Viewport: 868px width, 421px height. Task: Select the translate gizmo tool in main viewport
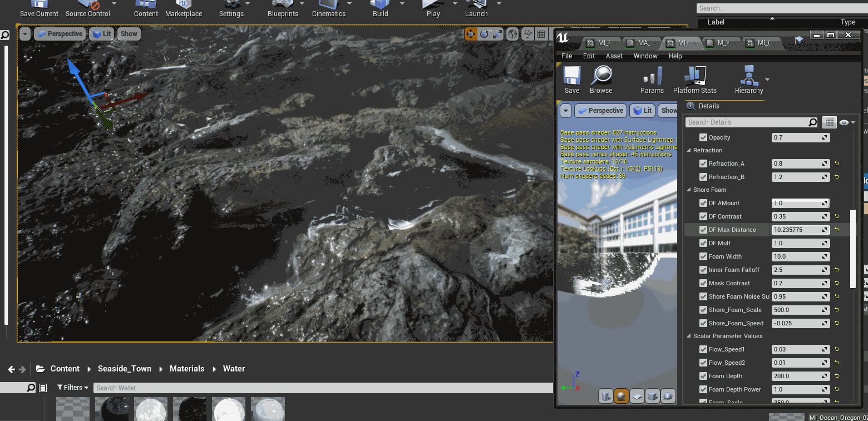pos(471,34)
